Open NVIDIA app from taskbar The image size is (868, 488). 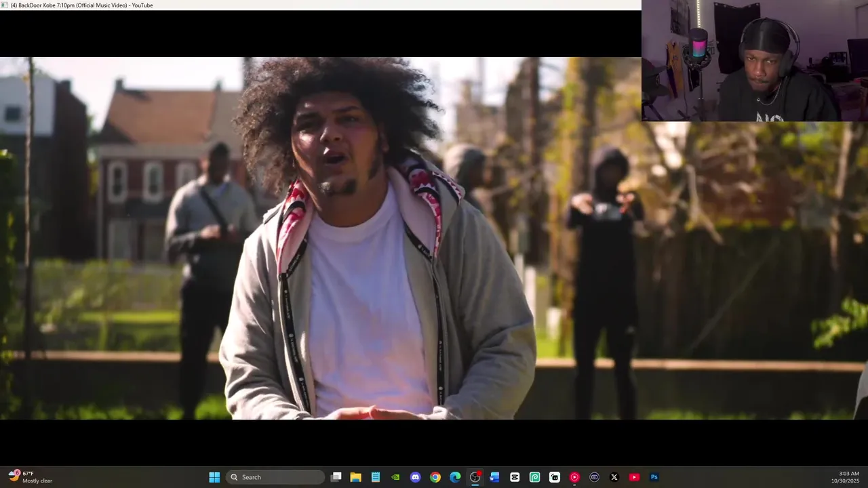click(x=395, y=477)
